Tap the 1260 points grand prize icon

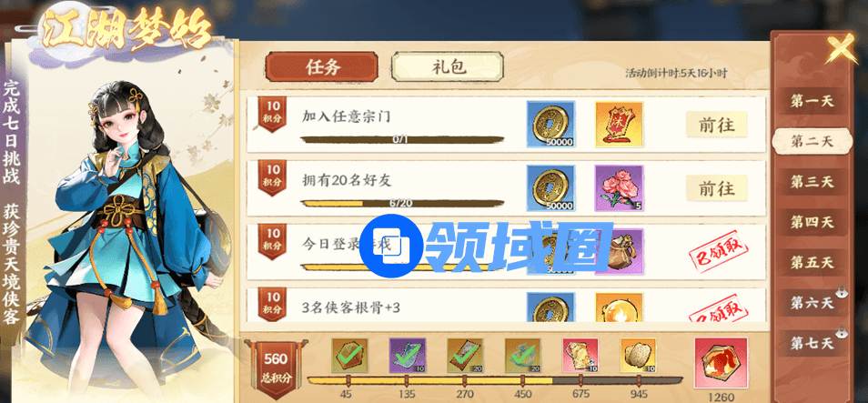[721, 363]
